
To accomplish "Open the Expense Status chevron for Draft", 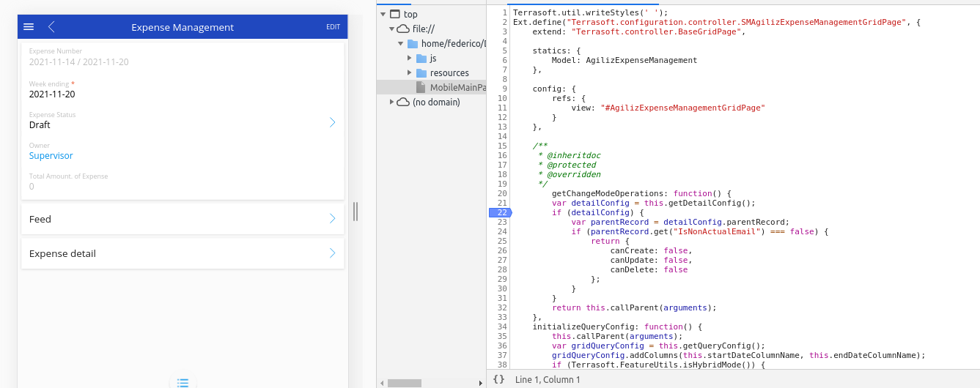I will click(x=332, y=122).
